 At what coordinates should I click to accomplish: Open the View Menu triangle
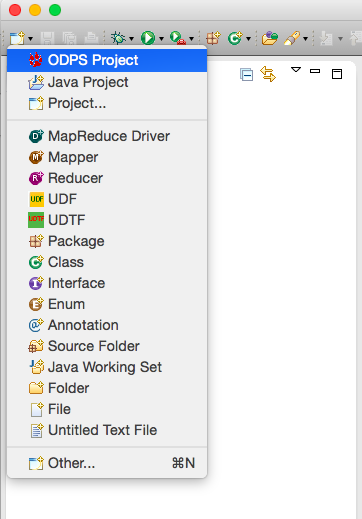(x=296, y=70)
